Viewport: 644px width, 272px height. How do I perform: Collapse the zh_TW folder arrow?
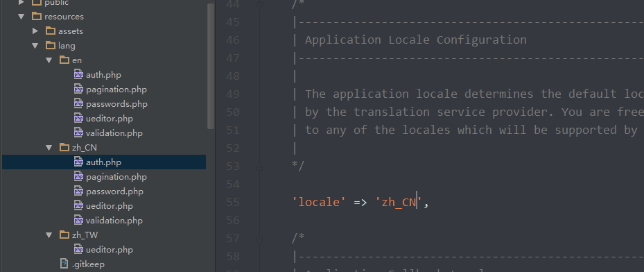tap(49, 235)
